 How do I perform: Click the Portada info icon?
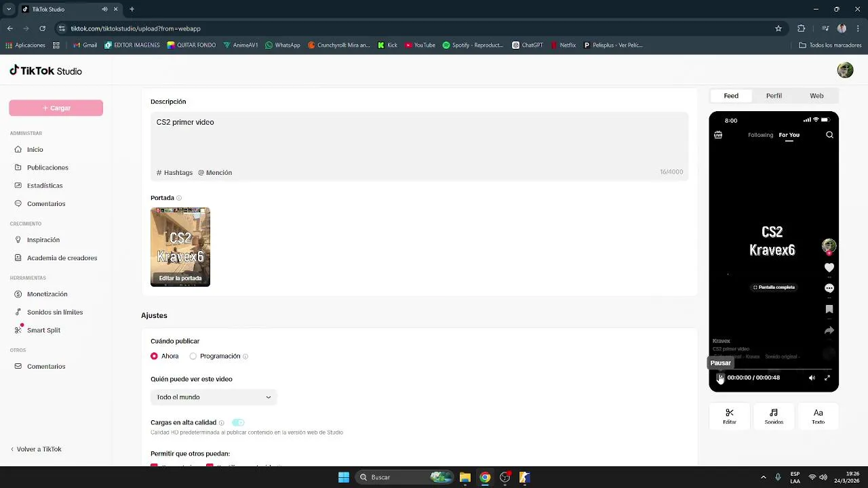[x=179, y=198]
